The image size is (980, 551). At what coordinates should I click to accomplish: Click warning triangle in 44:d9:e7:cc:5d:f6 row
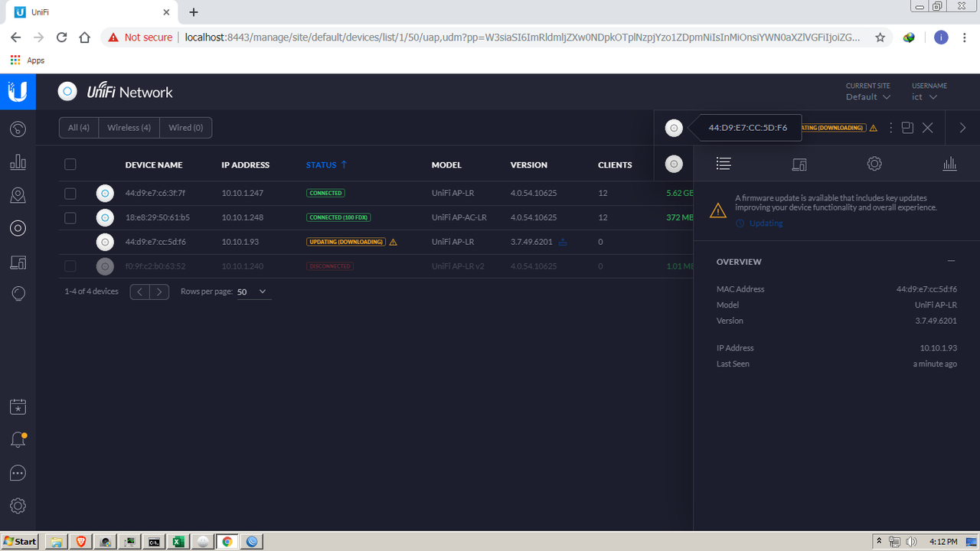tap(394, 242)
